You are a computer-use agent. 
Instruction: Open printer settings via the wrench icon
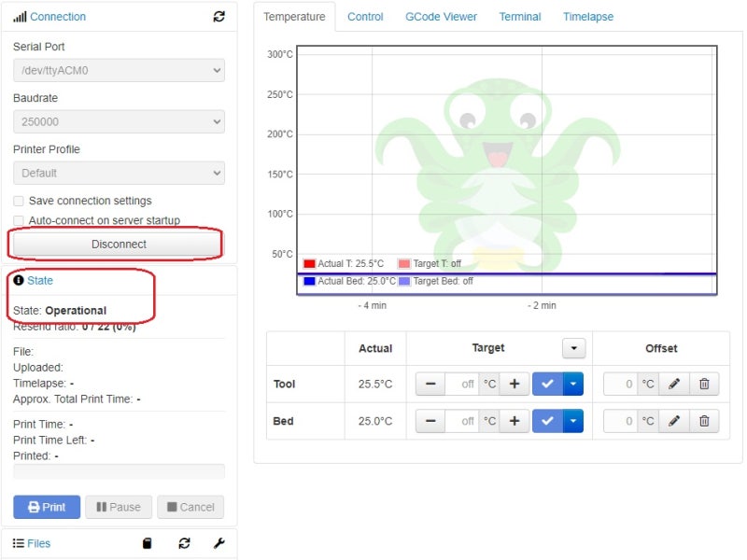click(x=219, y=543)
